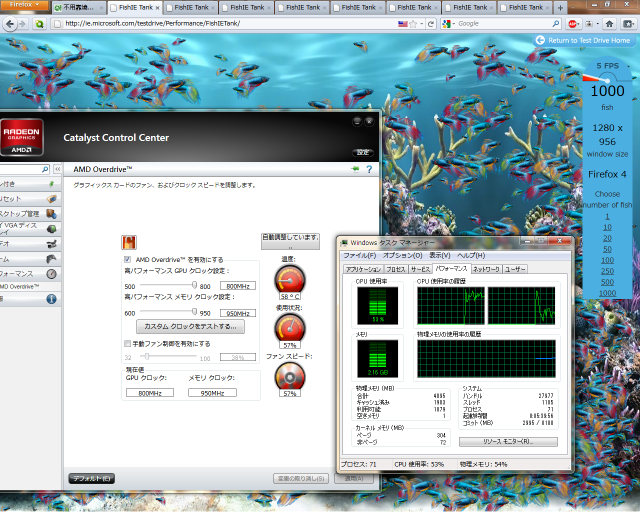Click the US flag icon in the address bar
This screenshot has height=512, width=640.
point(402,24)
